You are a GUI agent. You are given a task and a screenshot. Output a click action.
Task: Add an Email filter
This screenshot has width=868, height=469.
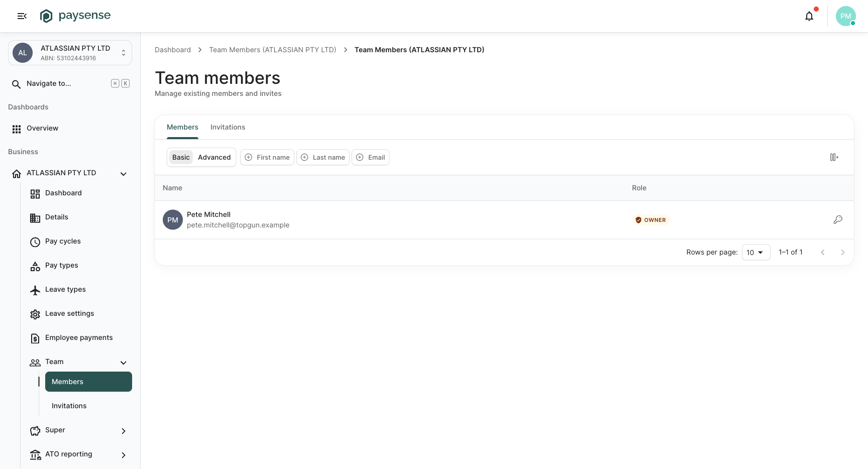pos(371,157)
